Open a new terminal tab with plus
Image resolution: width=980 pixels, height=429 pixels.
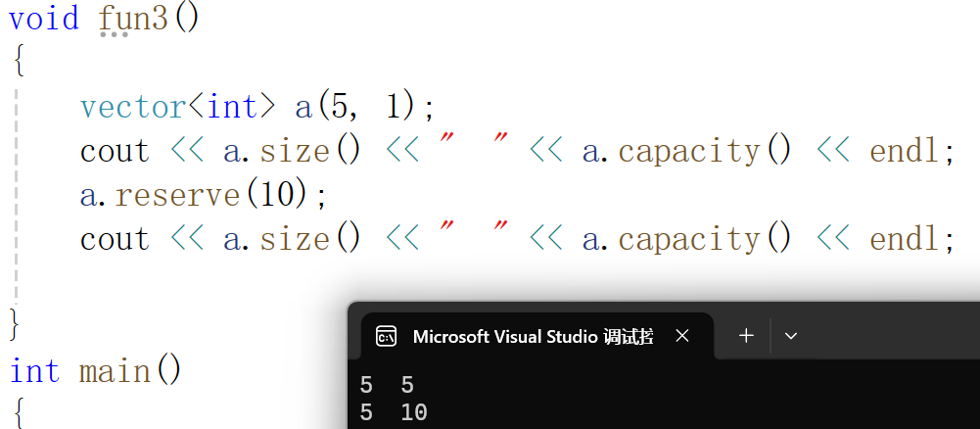point(746,336)
